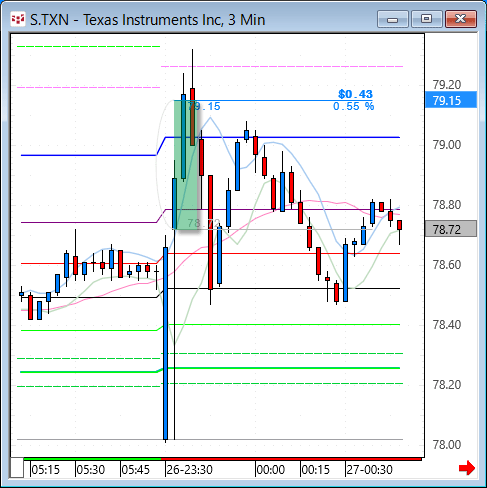Click the red arrow scroll-to-latest icon

[467, 468]
